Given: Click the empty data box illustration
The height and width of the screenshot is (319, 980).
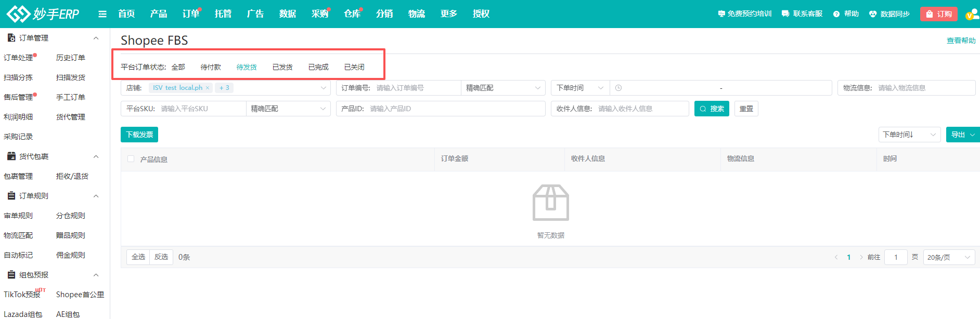Looking at the screenshot, I should point(551,203).
